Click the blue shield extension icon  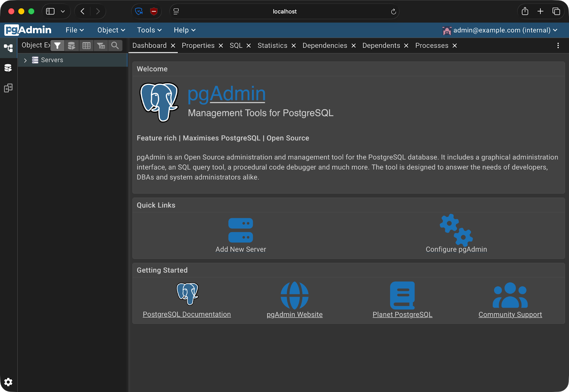point(139,11)
